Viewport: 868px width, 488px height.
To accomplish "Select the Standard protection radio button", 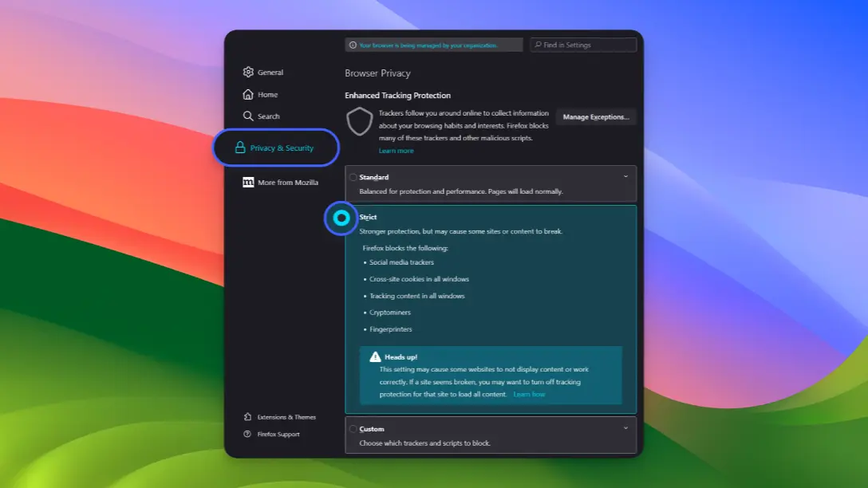I will (x=353, y=176).
